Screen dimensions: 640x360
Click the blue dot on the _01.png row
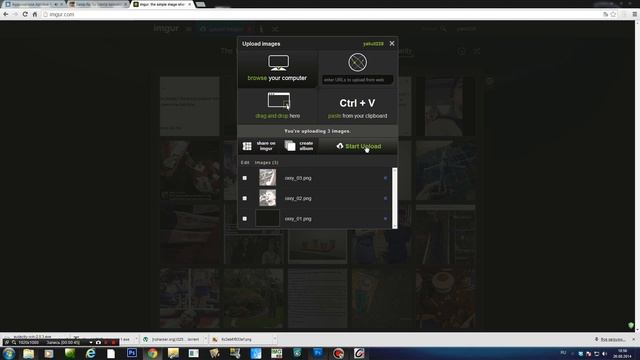click(x=385, y=219)
